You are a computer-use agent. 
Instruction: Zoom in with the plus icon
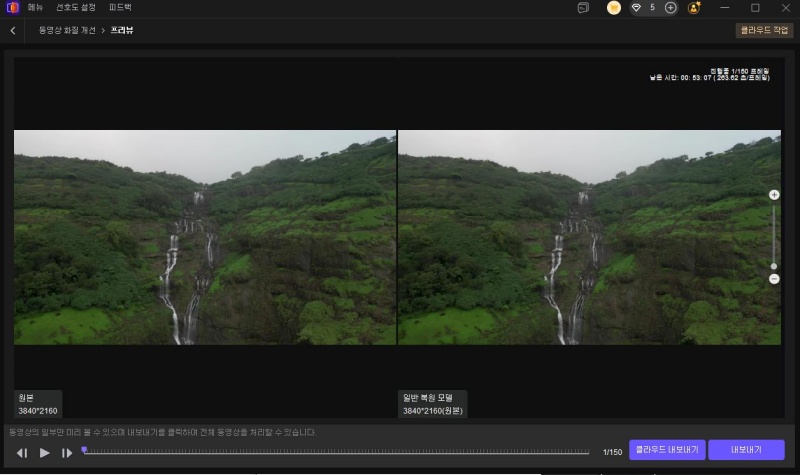pos(774,195)
